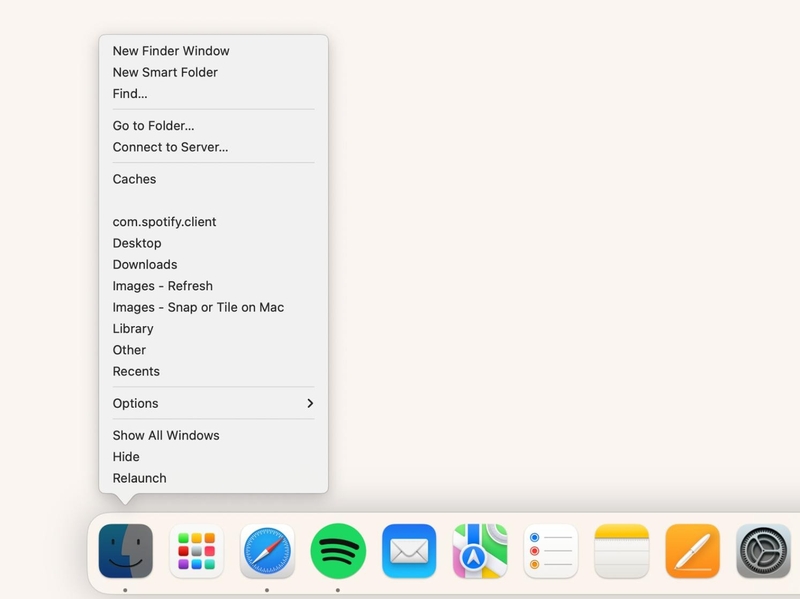Open Launchpad from the Dock
The height and width of the screenshot is (599, 800).
pyautogui.click(x=196, y=551)
